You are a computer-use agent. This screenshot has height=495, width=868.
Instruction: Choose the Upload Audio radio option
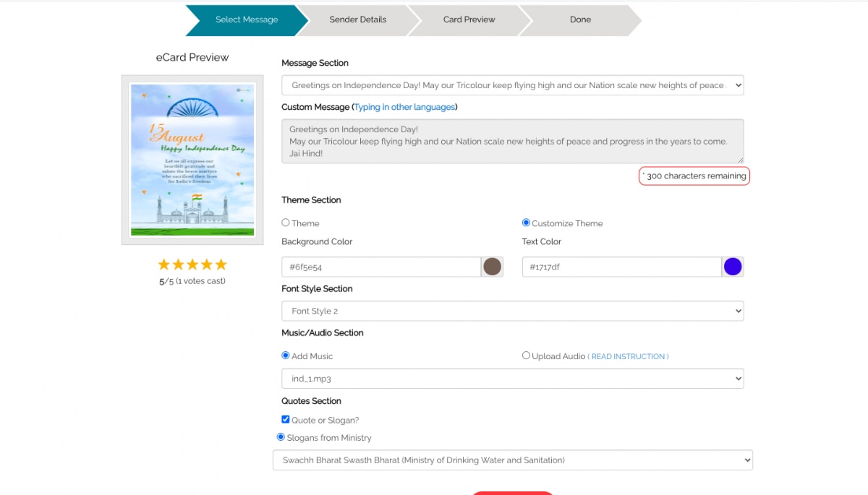tap(526, 356)
